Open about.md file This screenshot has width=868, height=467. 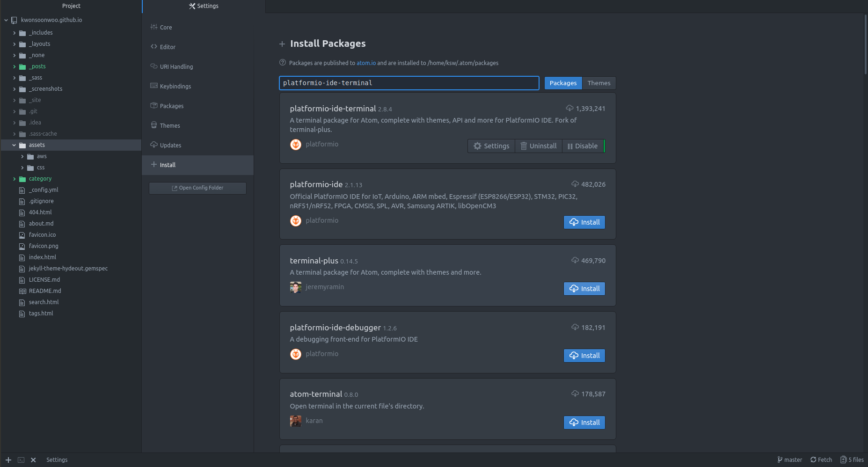coord(41,224)
